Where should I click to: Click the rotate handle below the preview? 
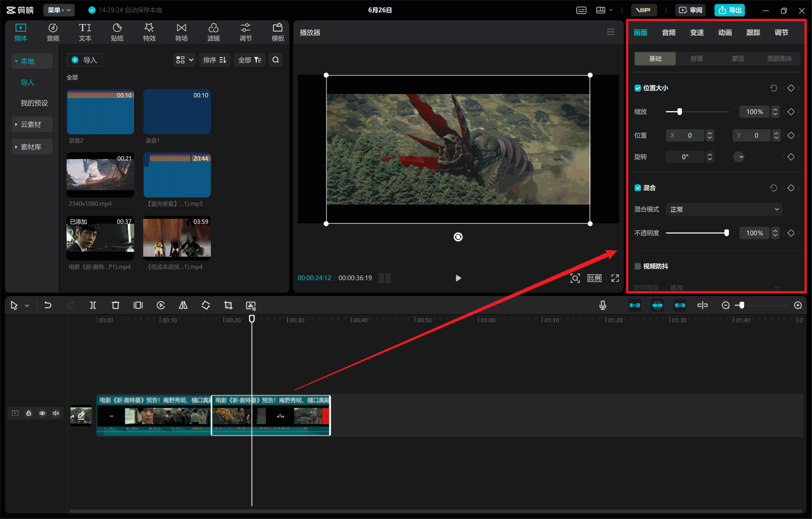click(458, 237)
